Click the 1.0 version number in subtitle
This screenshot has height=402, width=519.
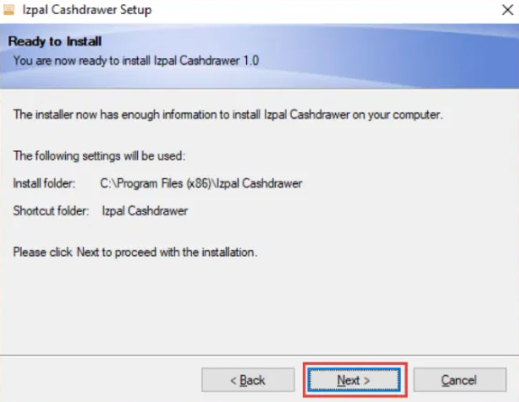[251, 61]
